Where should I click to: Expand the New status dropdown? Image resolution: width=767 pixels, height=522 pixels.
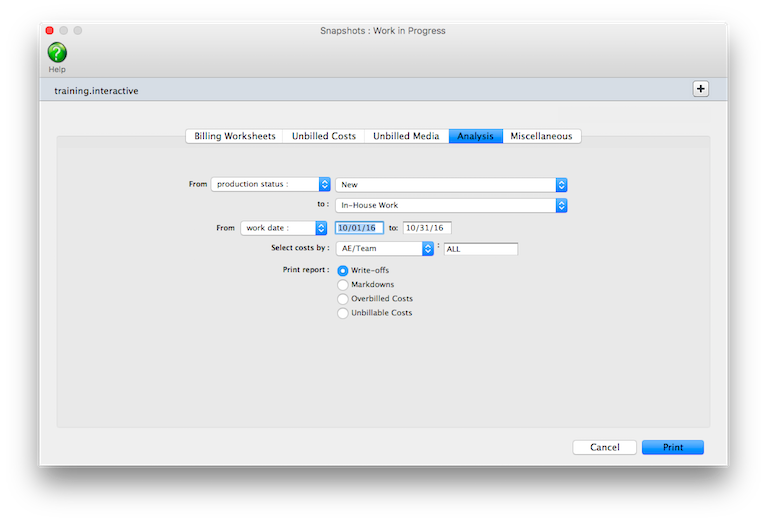click(451, 184)
